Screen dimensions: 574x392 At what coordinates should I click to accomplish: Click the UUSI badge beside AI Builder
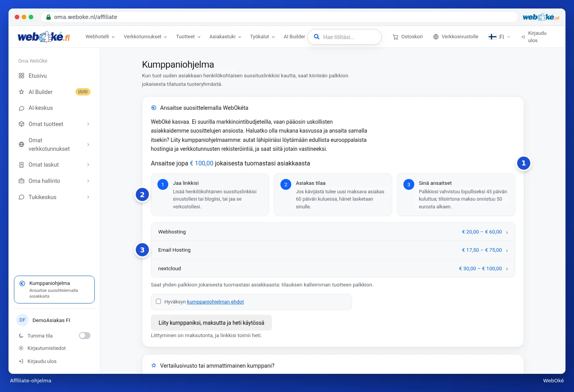[x=83, y=92]
